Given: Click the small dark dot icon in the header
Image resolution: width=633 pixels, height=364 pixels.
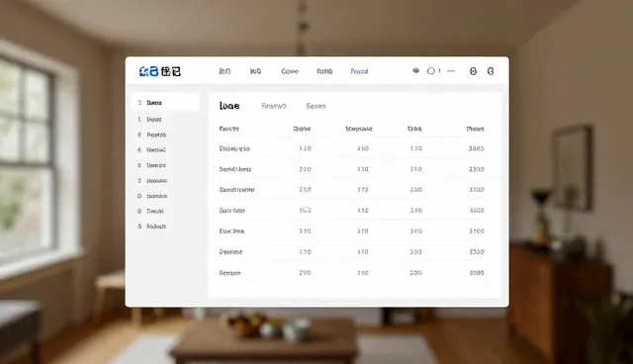Looking at the screenshot, I should tap(415, 70).
